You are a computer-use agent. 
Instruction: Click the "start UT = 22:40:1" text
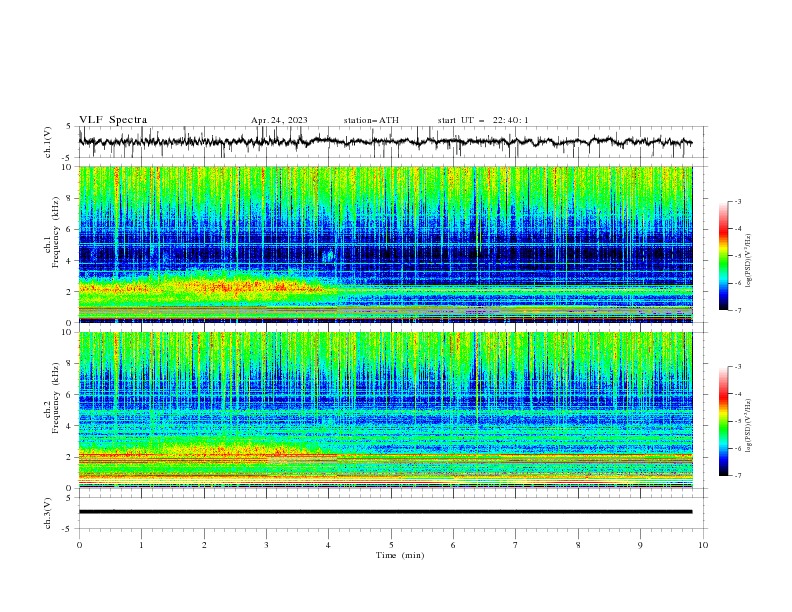(483, 120)
